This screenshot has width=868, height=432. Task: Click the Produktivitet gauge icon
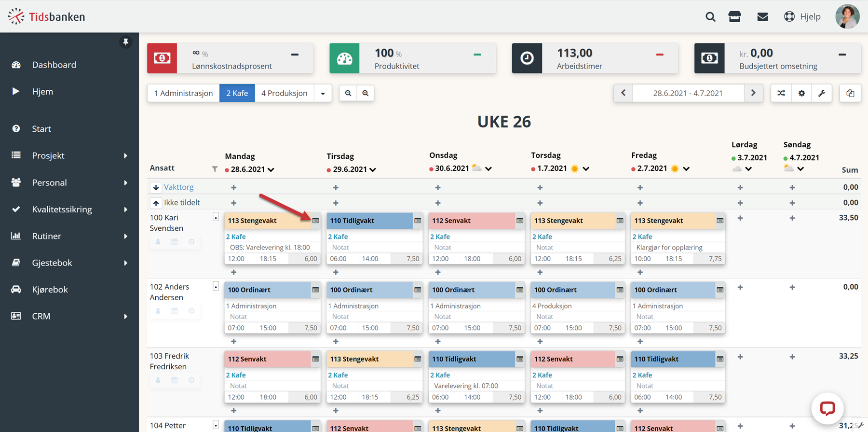(344, 58)
